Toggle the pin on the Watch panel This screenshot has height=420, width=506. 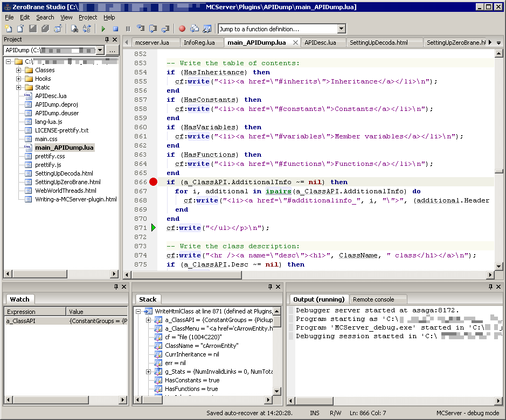coord(116,287)
